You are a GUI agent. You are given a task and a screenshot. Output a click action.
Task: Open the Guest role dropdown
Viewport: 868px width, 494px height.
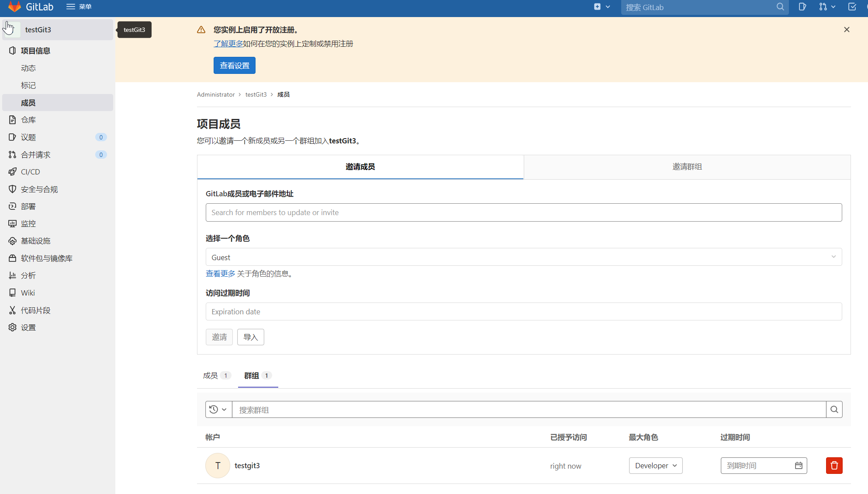524,257
